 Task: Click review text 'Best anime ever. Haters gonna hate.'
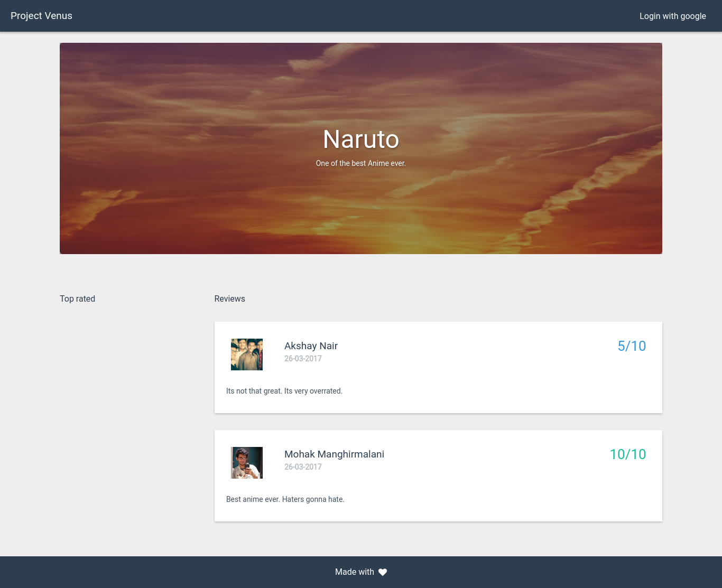click(x=285, y=499)
